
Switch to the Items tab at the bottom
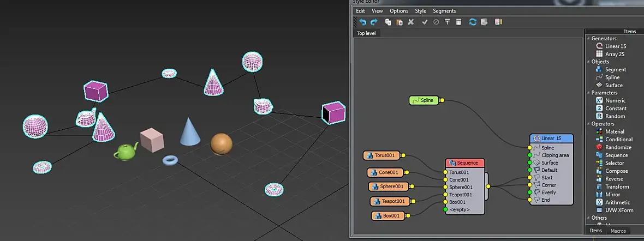[595, 231]
